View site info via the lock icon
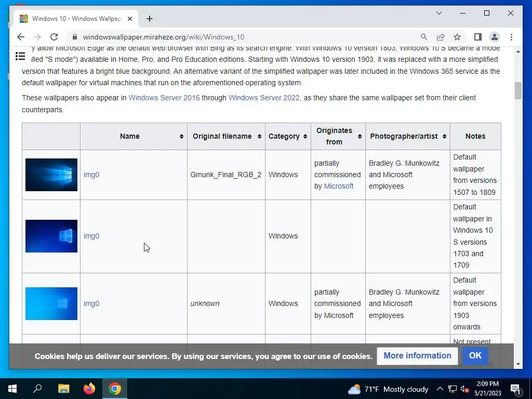This screenshot has width=532, height=399. coord(75,37)
